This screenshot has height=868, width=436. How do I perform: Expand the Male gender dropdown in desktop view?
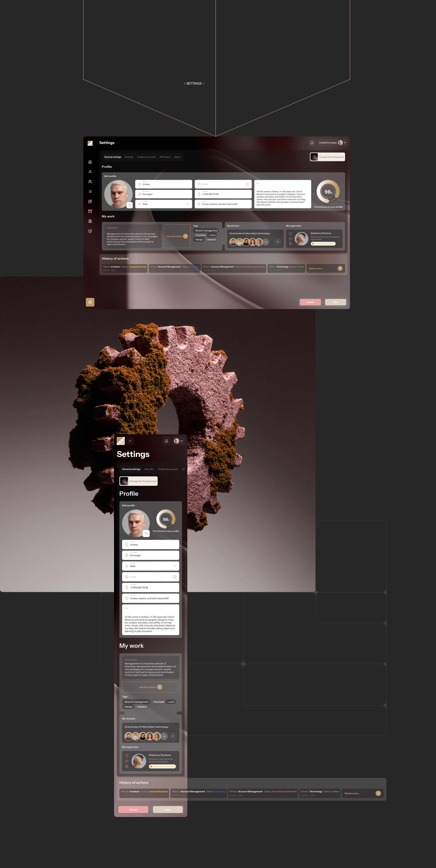(x=187, y=204)
